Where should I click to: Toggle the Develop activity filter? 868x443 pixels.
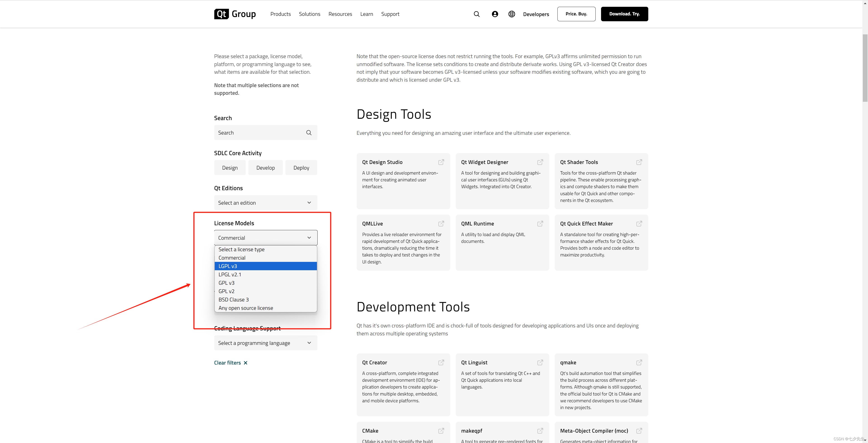[x=265, y=168]
